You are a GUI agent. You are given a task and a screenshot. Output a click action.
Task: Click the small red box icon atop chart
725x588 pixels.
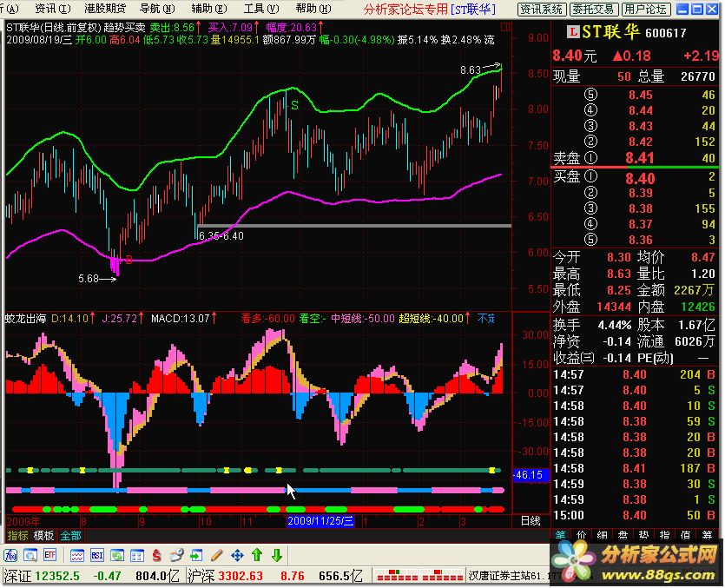506,27
